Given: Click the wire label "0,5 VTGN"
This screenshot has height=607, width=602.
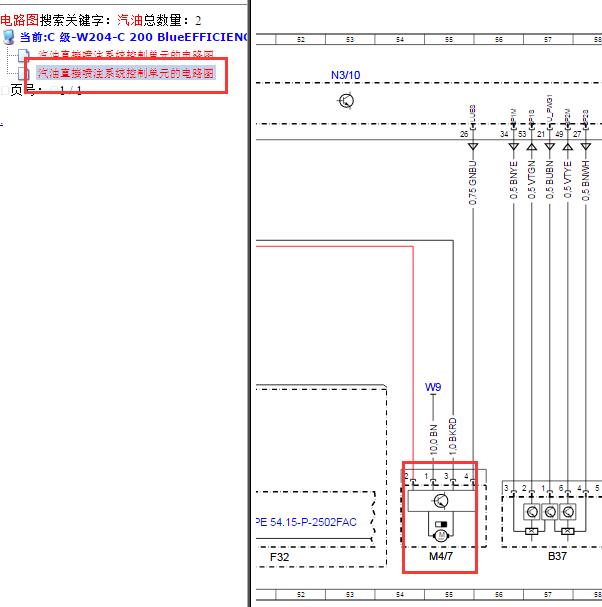Looking at the screenshot, I should coord(532,180).
